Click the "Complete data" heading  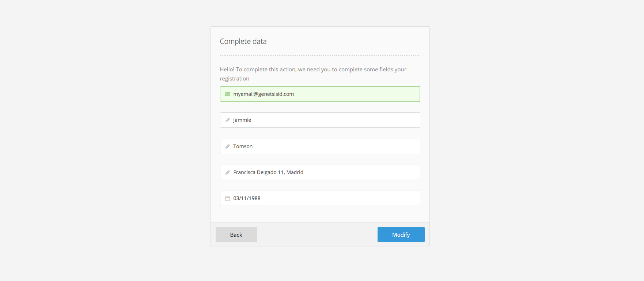point(243,41)
